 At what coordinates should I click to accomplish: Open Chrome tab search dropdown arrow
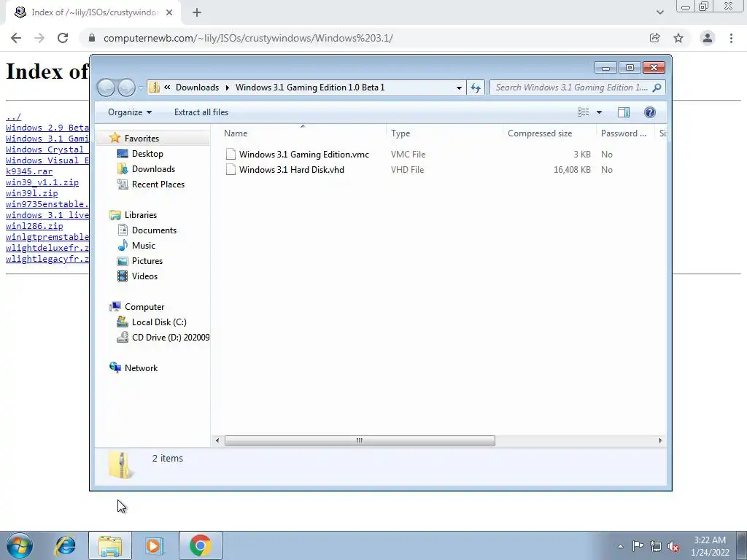click(659, 12)
